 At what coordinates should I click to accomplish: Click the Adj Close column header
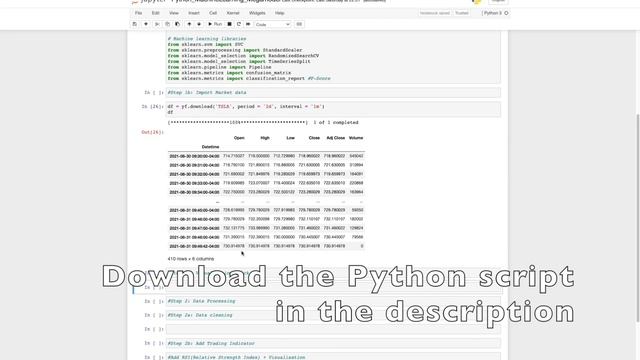(x=336, y=138)
